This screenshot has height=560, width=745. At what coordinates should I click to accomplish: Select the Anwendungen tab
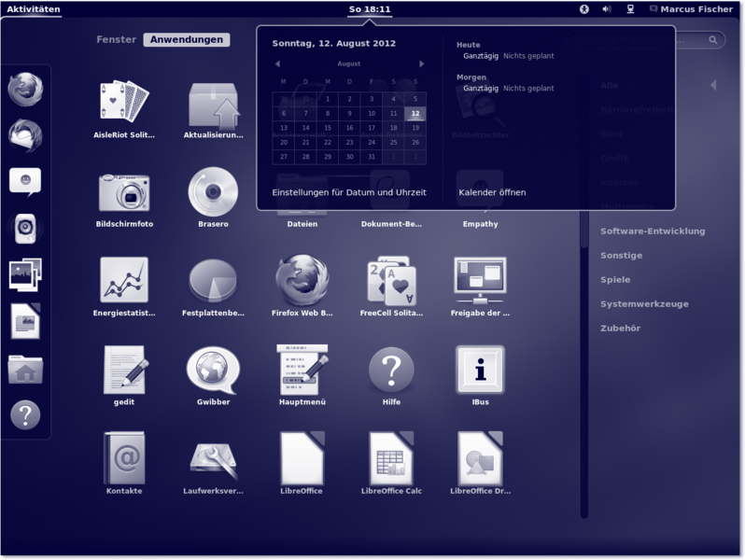pyautogui.click(x=187, y=40)
